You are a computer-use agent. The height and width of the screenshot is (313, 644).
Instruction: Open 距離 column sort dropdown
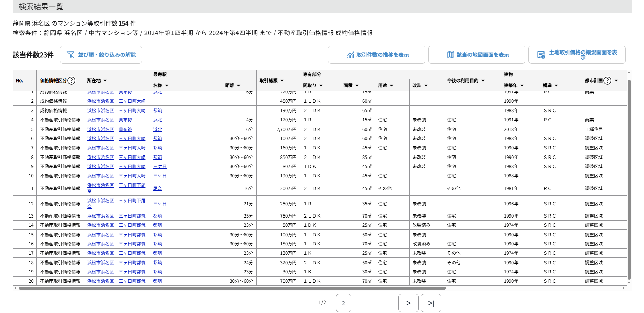(239, 86)
